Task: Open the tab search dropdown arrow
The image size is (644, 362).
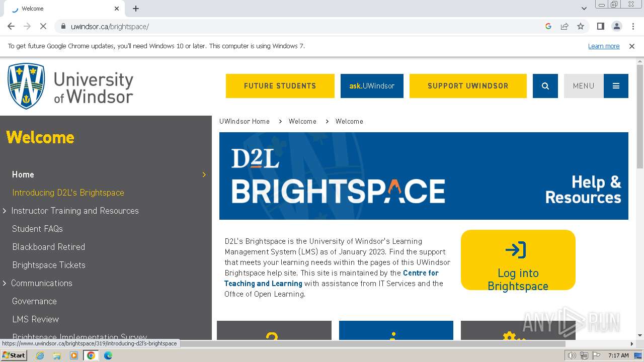Action: [584, 9]
